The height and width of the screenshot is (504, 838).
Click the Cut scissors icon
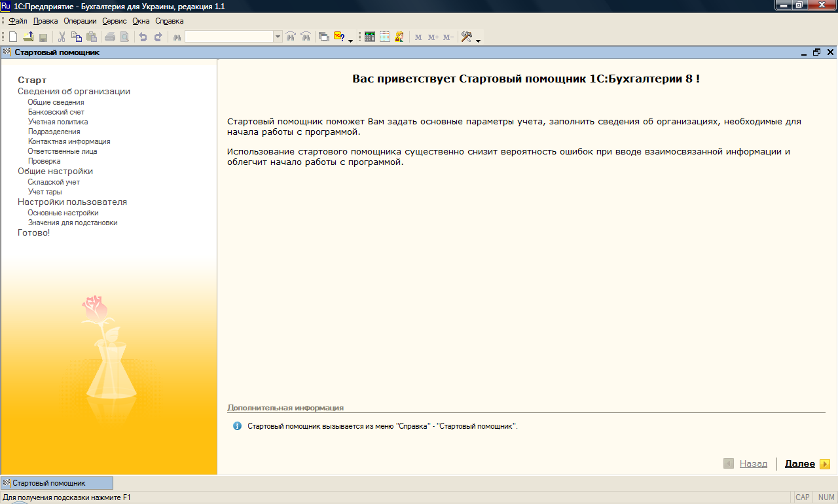(x=62, y=37)
